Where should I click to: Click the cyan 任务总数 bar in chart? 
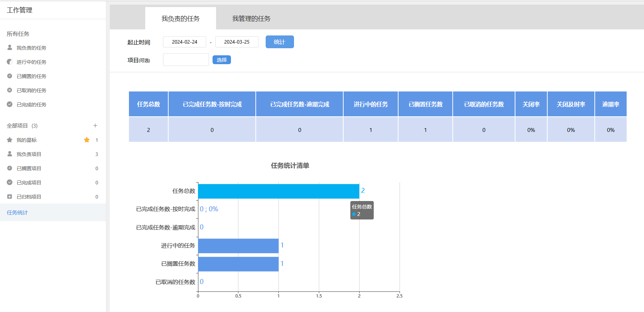(278, 191)
